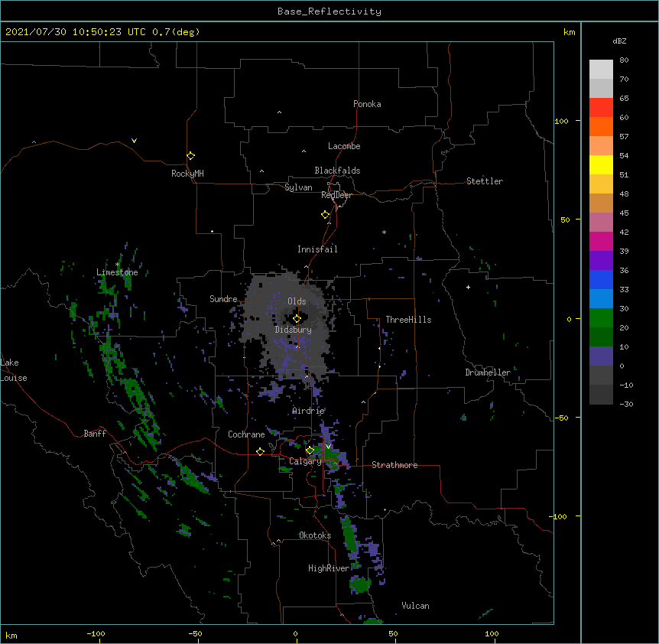Select the darkest gray -30 to -10 swatch
659x644 pixels.
click(601, 395)
